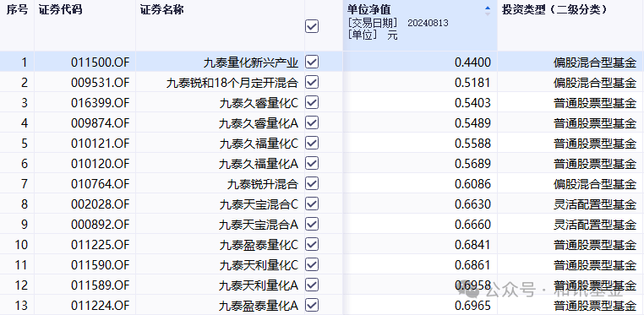Select the code 011225.OF
Image resolution: width=644 pixels, height=315 pixels.
[101, 245]
